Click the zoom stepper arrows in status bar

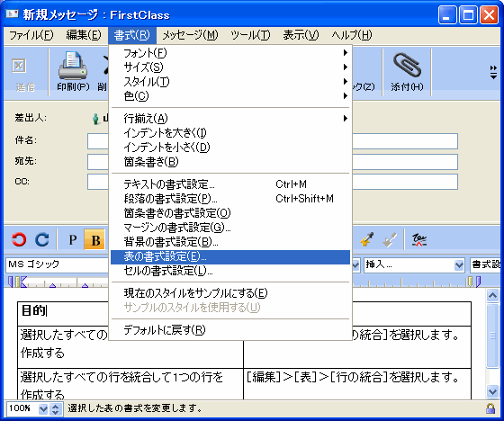point(55,409)
